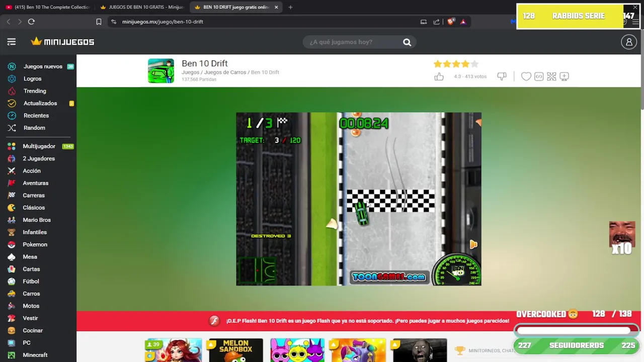Click the thumbs down dislike icon

(502, 76)
